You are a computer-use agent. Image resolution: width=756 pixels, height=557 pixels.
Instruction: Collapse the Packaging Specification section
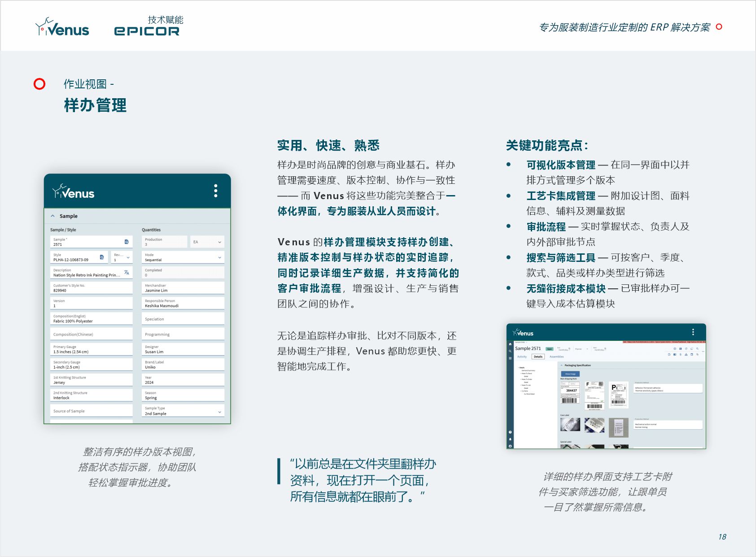click(x=561, y=365)
